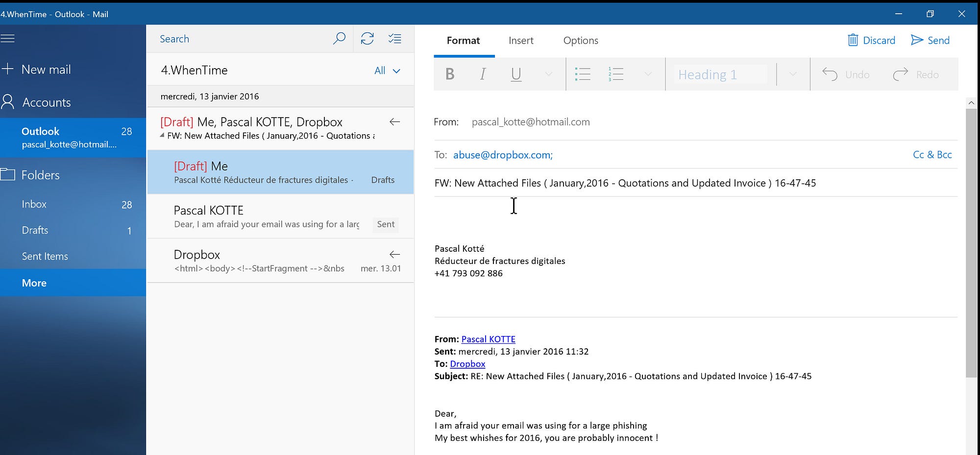Click the From address pascal_kotte@hotmail.com
This screenshot has height=455, width=980.
(x=531, y=122)
